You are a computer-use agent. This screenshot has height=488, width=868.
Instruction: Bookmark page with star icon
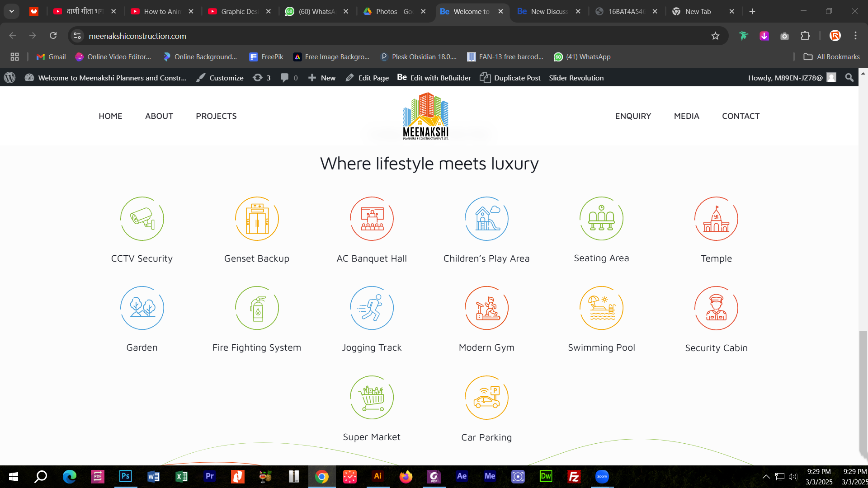[x=715, y=36]
